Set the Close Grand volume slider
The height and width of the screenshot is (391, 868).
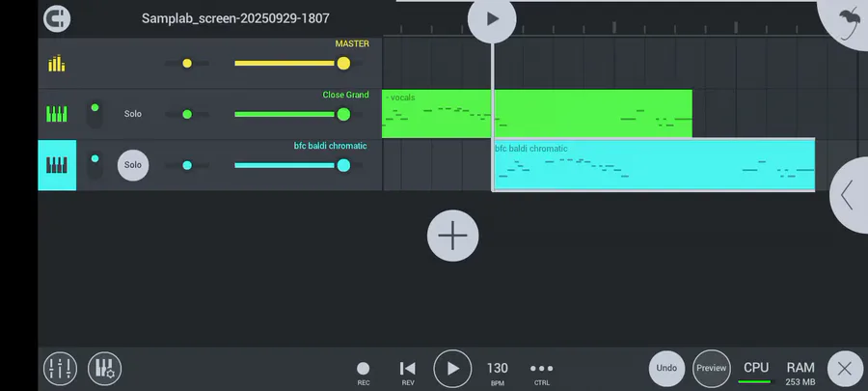tap(298, 114)
